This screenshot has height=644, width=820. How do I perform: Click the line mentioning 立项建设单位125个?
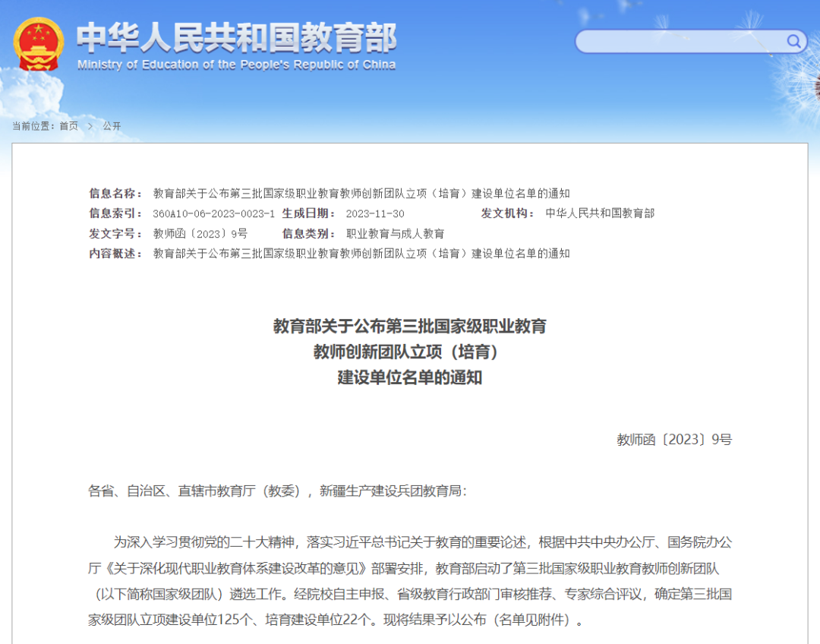pyautogui.click(x=336, y=620)
